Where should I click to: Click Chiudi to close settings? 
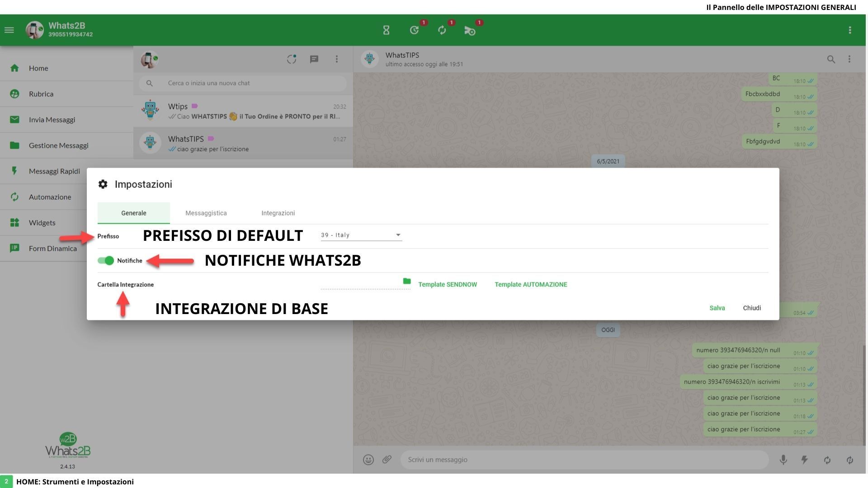click(752, 308)
